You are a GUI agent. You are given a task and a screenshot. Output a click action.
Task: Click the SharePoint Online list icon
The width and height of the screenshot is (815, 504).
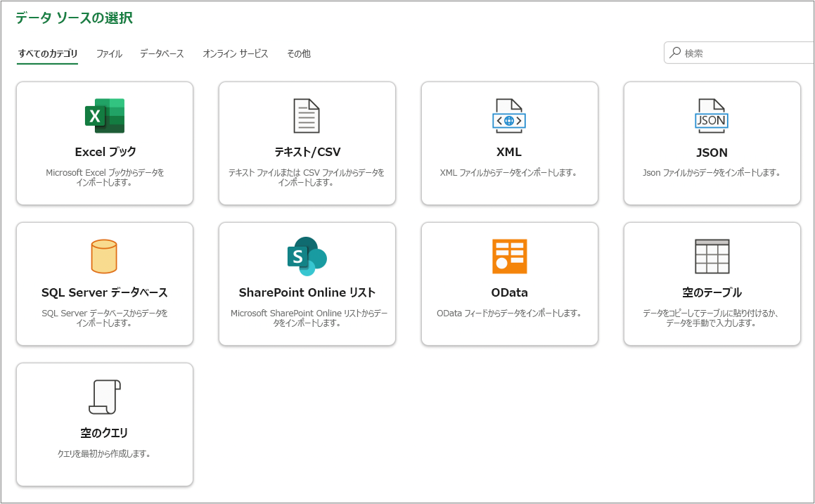pyautogui.click(x=307, y=256)
